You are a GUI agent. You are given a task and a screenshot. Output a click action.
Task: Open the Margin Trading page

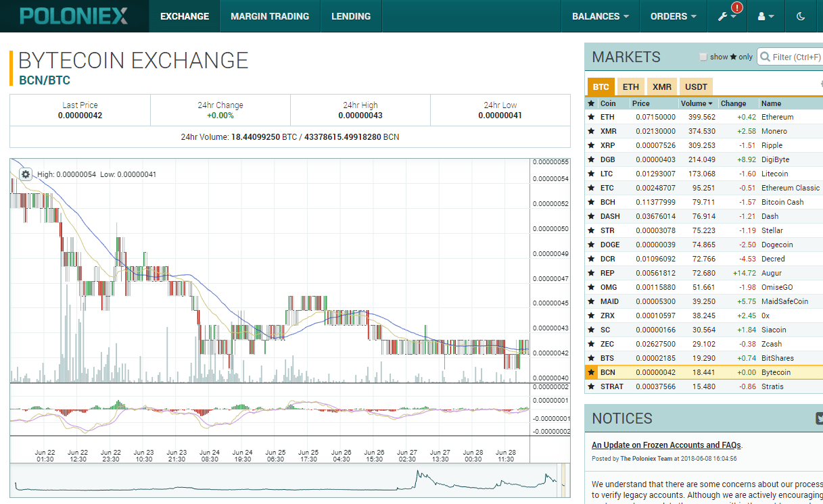point(269,16)
